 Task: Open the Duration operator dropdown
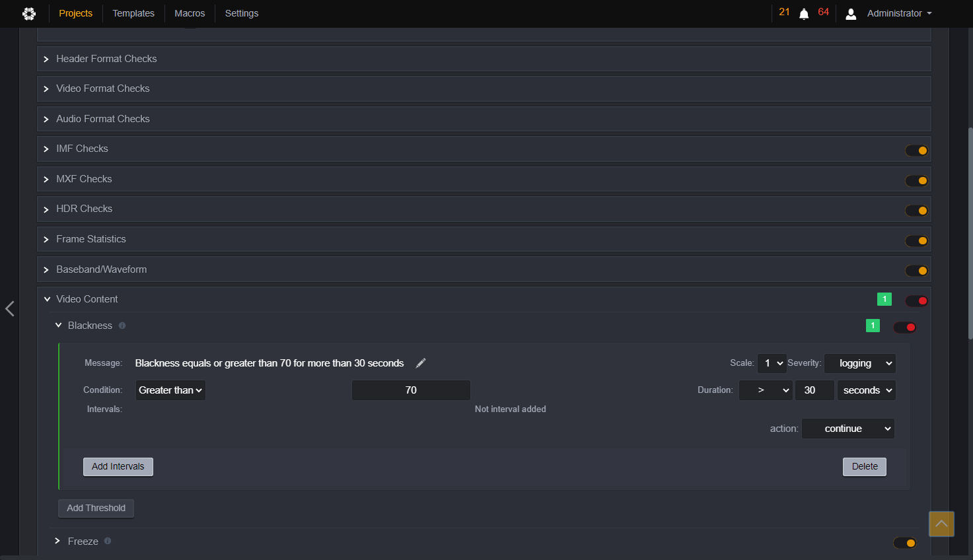click(766, 390)
